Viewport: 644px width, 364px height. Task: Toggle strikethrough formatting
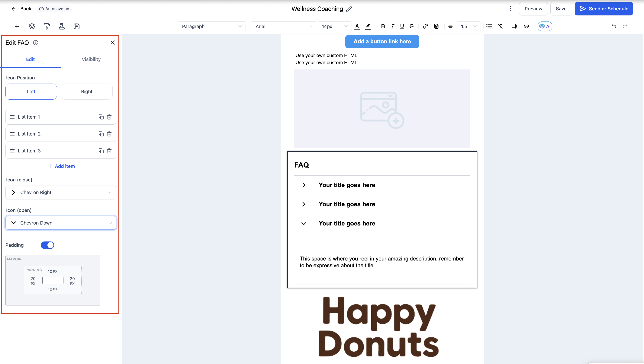[412, 26]
